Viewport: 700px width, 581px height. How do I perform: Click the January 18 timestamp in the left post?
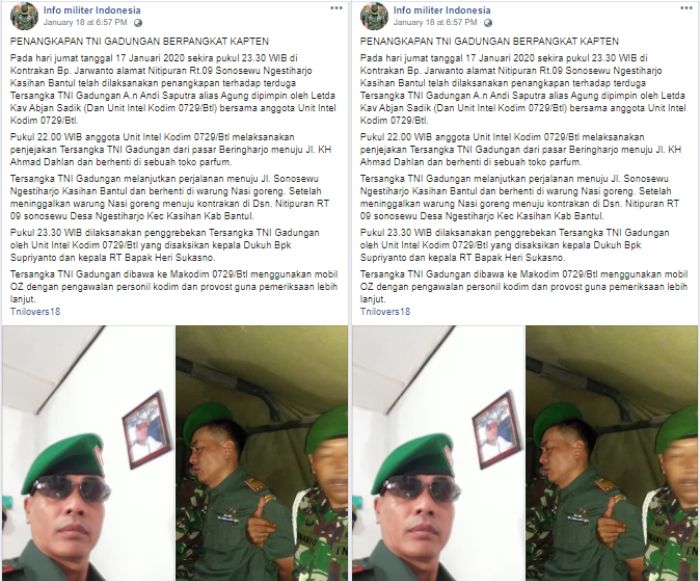(x=85, y=22)
